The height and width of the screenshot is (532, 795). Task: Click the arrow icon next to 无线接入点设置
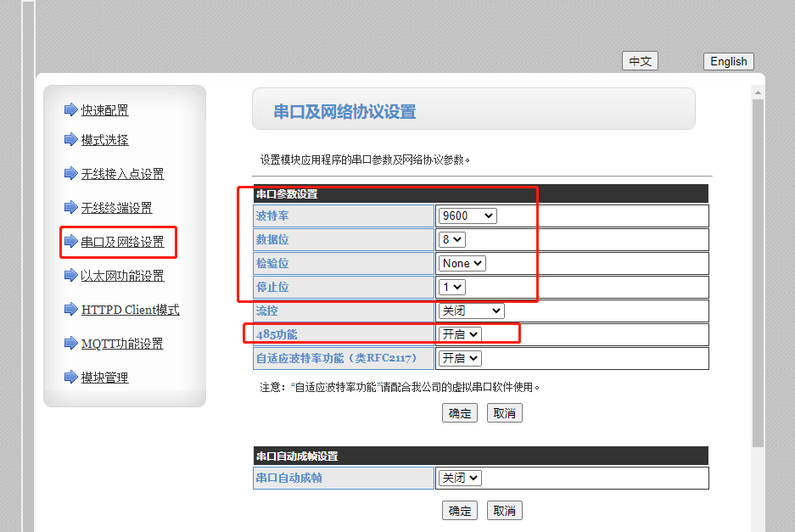click(70, 173)
